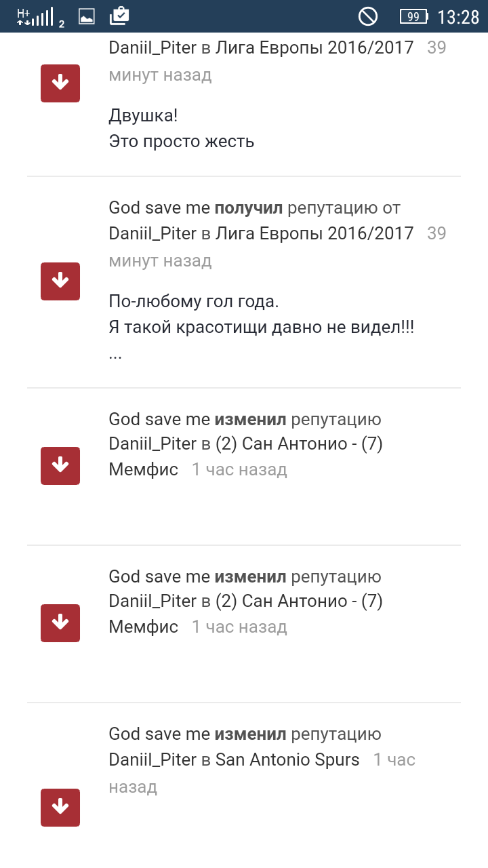Tap the "Я такой красотищи давно не видел!!!" text
The height and width of the screenshot is (868, 488).
point(261,328)
